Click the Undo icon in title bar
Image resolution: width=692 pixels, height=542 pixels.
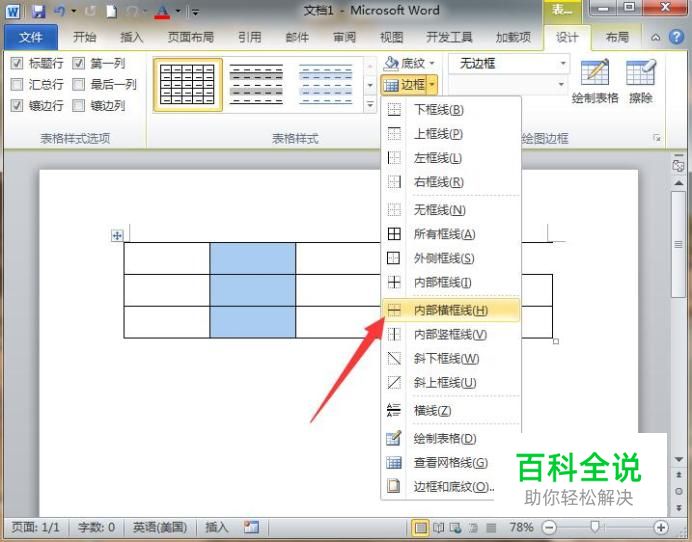[x=60, y=11]
